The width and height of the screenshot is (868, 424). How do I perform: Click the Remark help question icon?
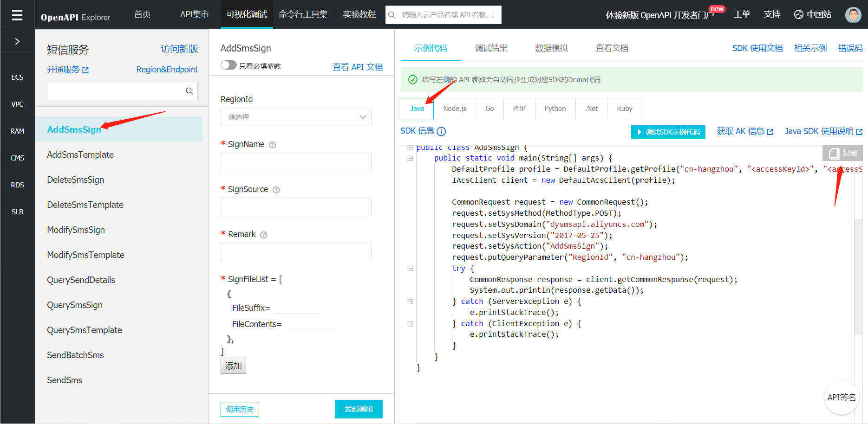point(263,235)
